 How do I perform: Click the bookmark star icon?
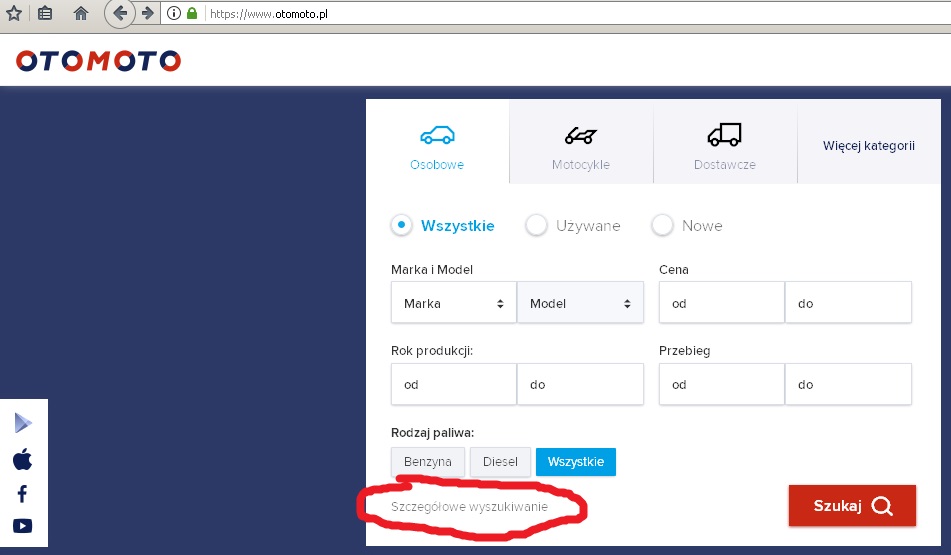point(13,13)
